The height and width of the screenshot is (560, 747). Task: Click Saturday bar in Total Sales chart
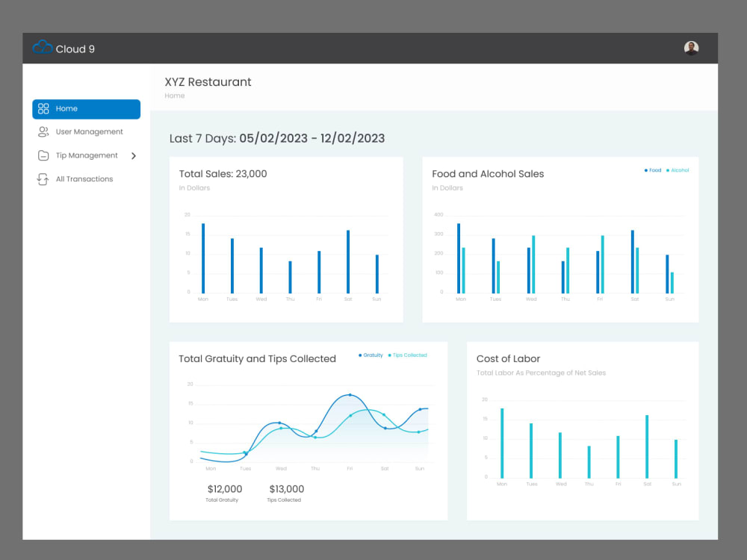click(x=348, y=261)
